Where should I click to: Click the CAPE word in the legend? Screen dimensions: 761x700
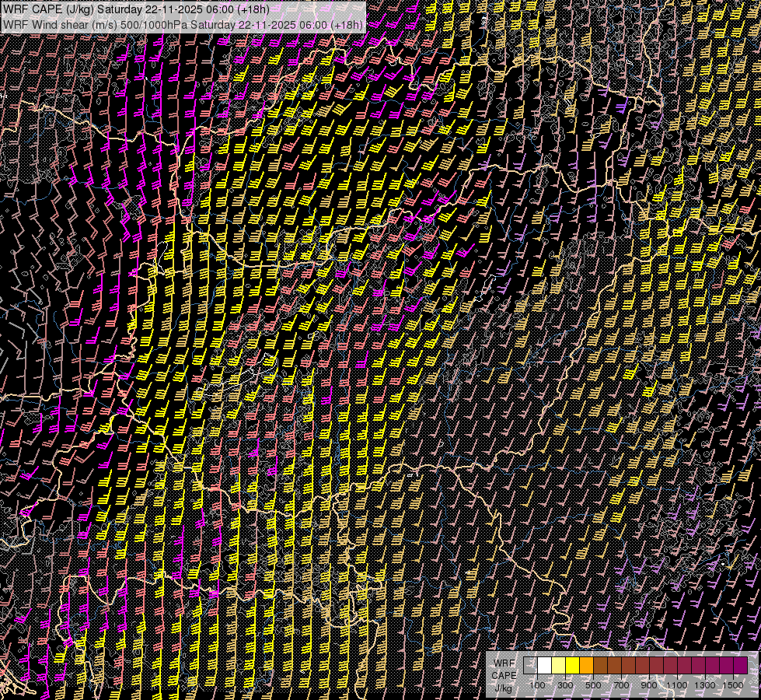[x=504, y=676]
